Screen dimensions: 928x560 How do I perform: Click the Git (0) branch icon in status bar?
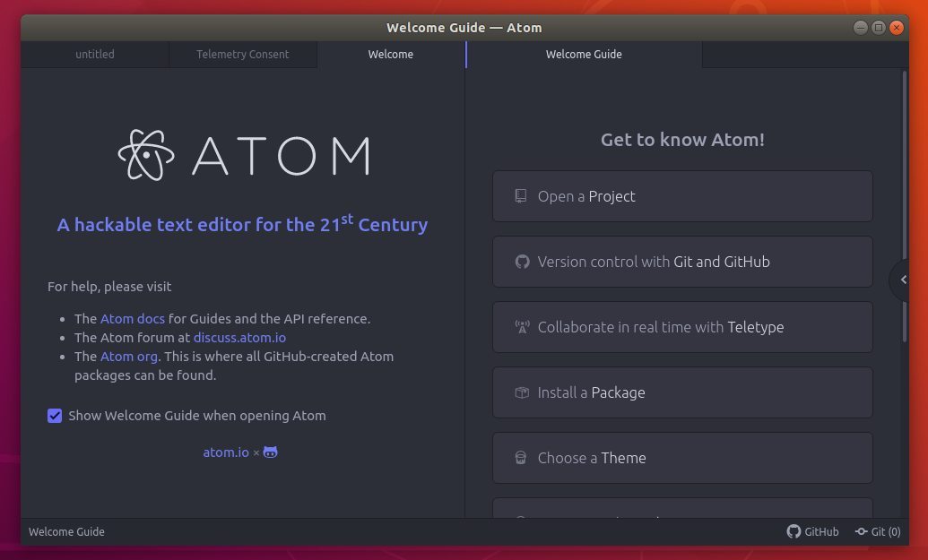[x=863, y=531]
